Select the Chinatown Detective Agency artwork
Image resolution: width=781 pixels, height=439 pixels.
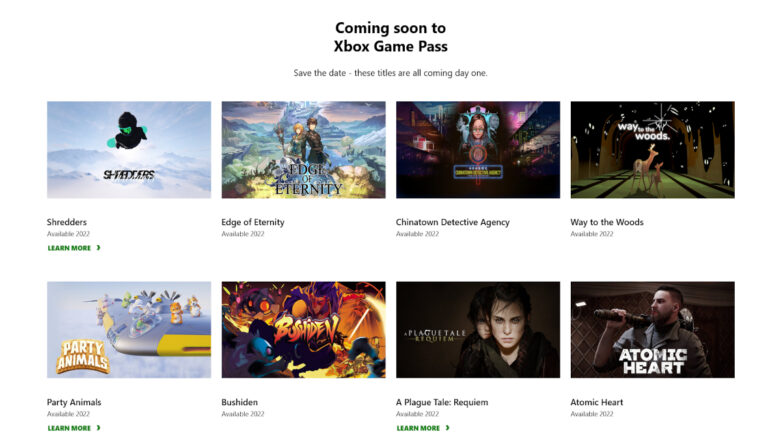coord(478,150)
